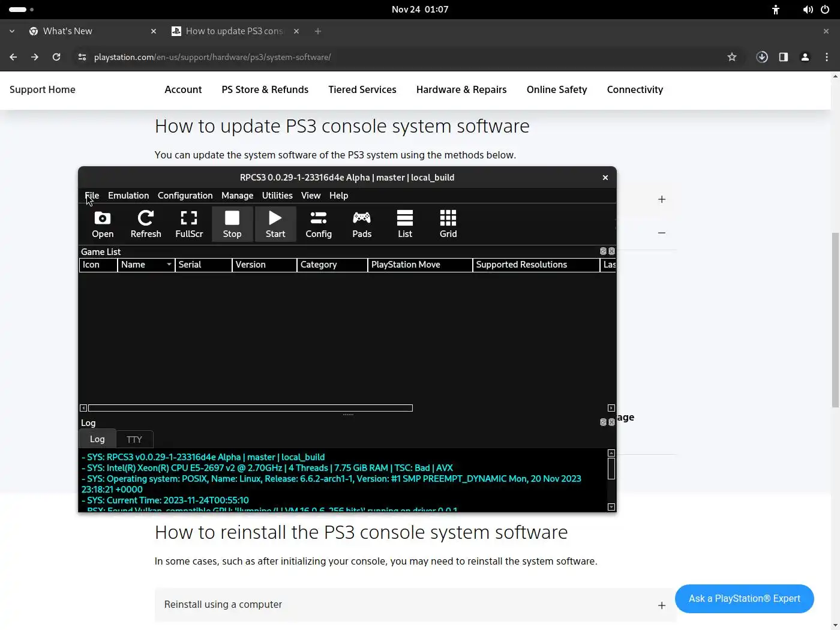Refresh the RPCS3 game list

pyautogui.click(x=146, y=224)
